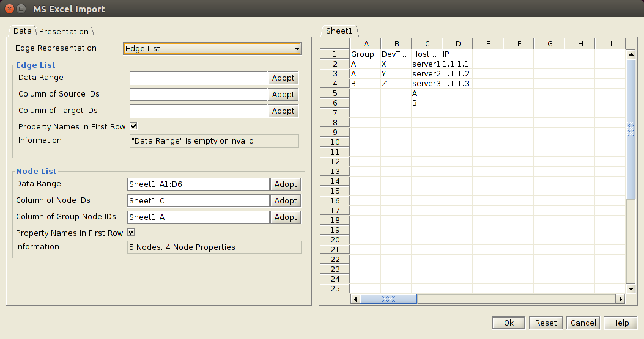Select row header 25

pyautogui.click(x=335, y=288)
